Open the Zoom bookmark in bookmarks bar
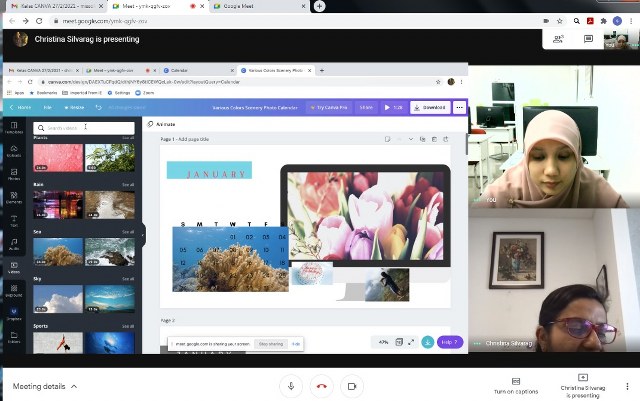640x401 pixels. [x=144, y=93]
